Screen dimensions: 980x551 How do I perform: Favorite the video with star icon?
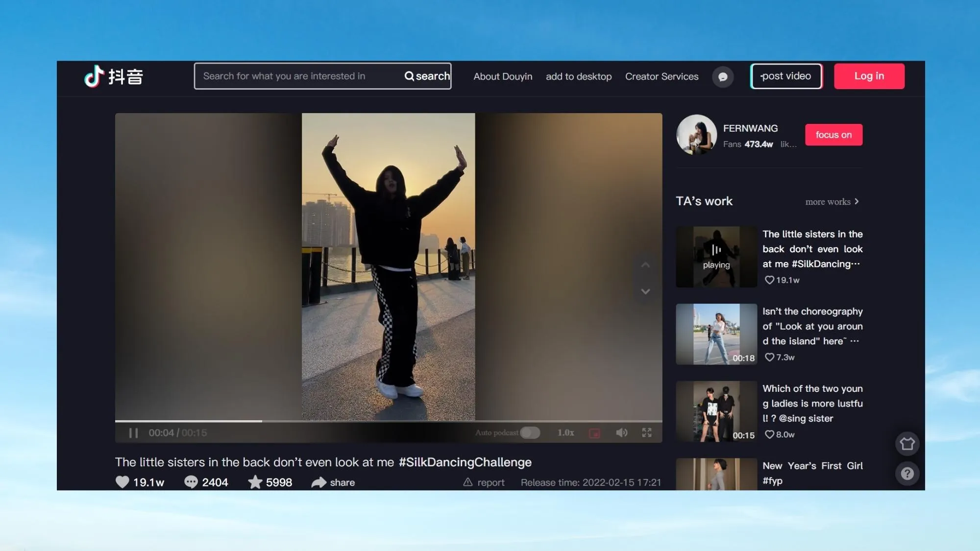(255, 482)
